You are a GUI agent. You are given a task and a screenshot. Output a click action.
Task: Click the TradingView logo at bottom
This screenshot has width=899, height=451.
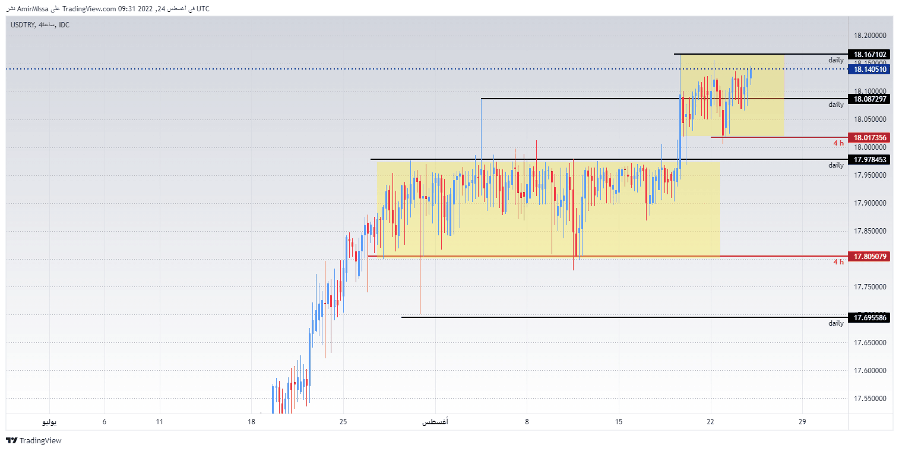pos(33,441)
